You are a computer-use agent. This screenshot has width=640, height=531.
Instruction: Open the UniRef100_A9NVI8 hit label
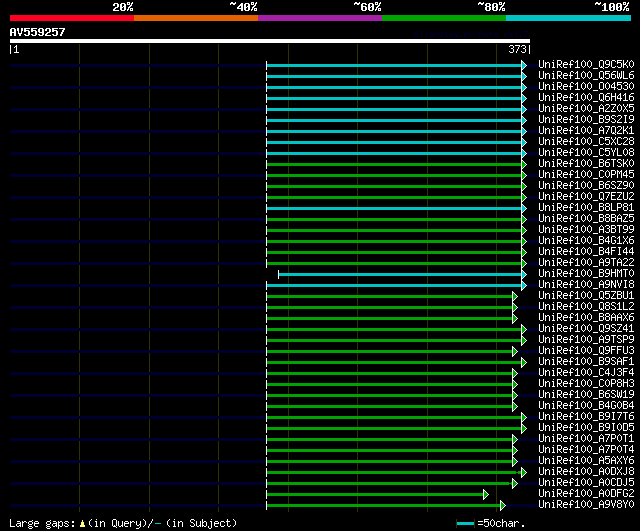click(x=586, y=284)
